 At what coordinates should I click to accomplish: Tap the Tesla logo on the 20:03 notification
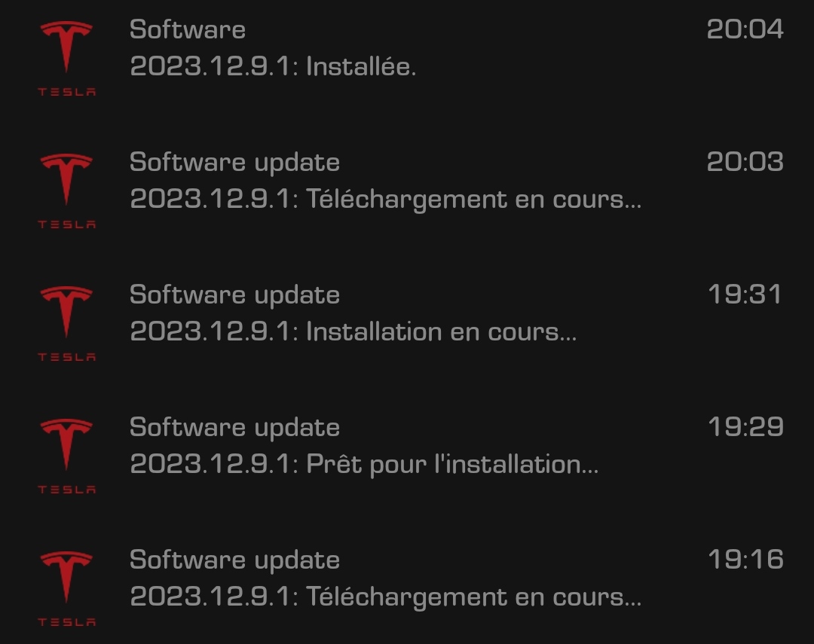point(66,191)
